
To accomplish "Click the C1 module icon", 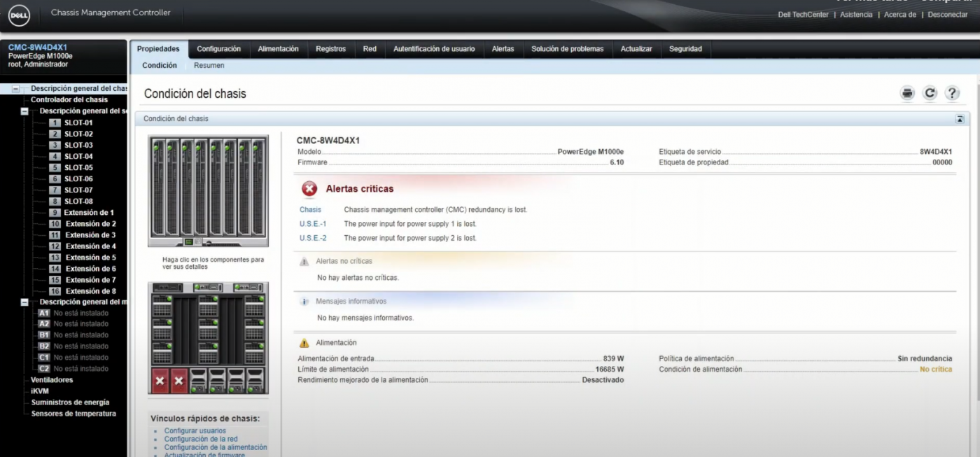I will tap(44, 358).
